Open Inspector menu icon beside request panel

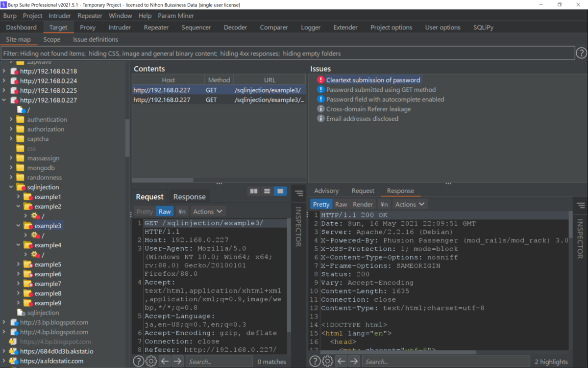click(x=299, y=193)
